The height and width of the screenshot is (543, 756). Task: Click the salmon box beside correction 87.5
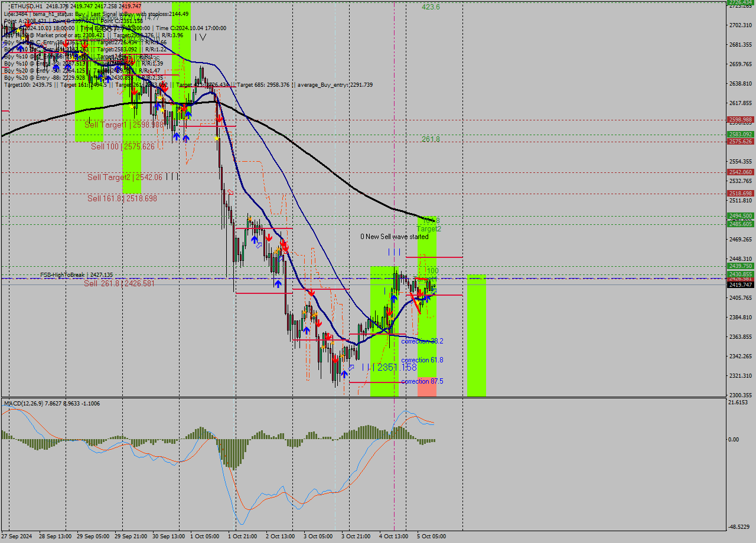pyautogui.click(x=427, y=387)
